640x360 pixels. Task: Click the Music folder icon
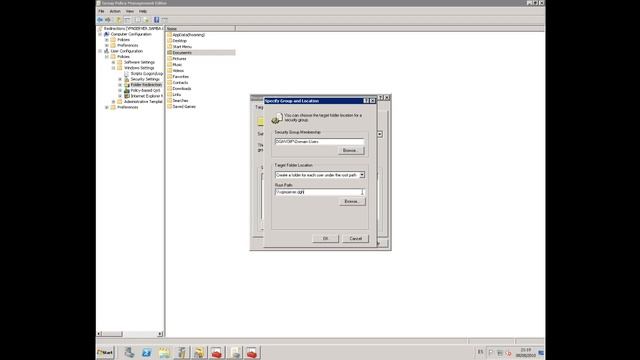click(x=169, y=64)
